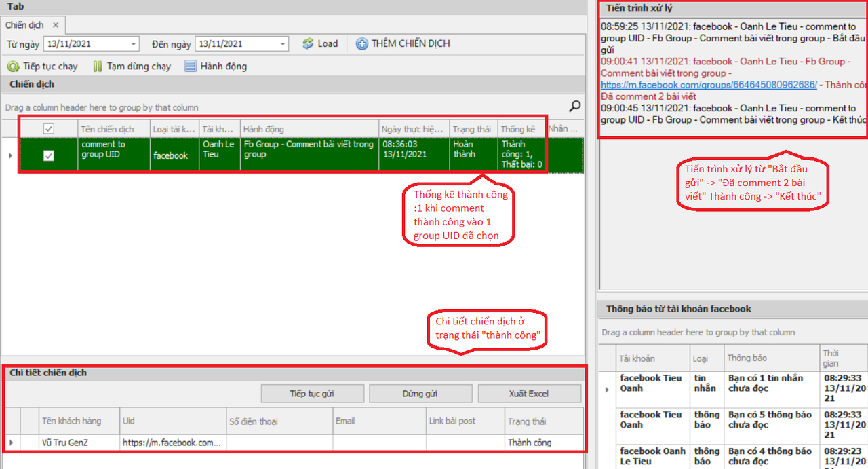Switch to the Chiến dịch tab
The width and height of the screenshot is (868, 469).
click(24, 25)
